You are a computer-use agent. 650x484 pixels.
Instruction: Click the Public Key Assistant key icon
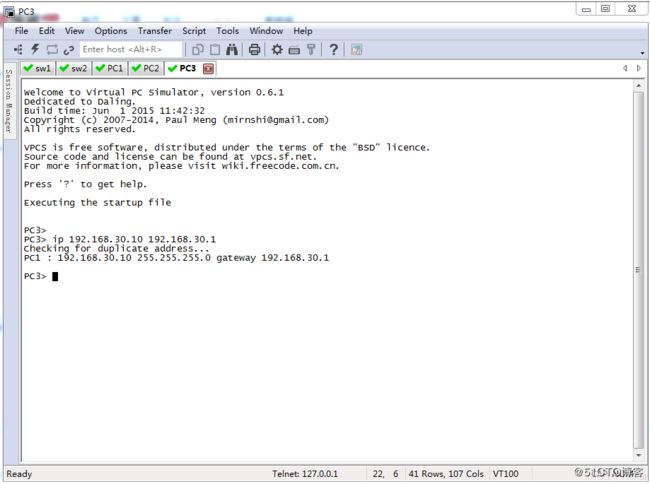pos(311,50)
